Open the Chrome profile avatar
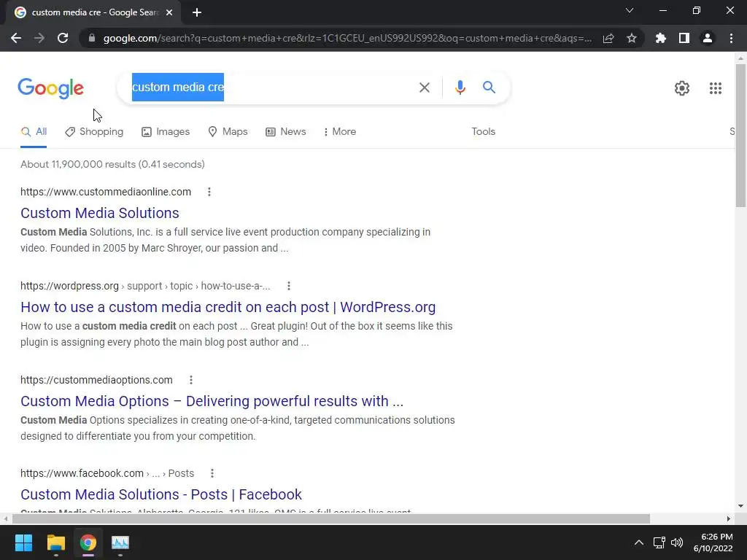Screen dimensions: 747x560 tap(708, 38)
